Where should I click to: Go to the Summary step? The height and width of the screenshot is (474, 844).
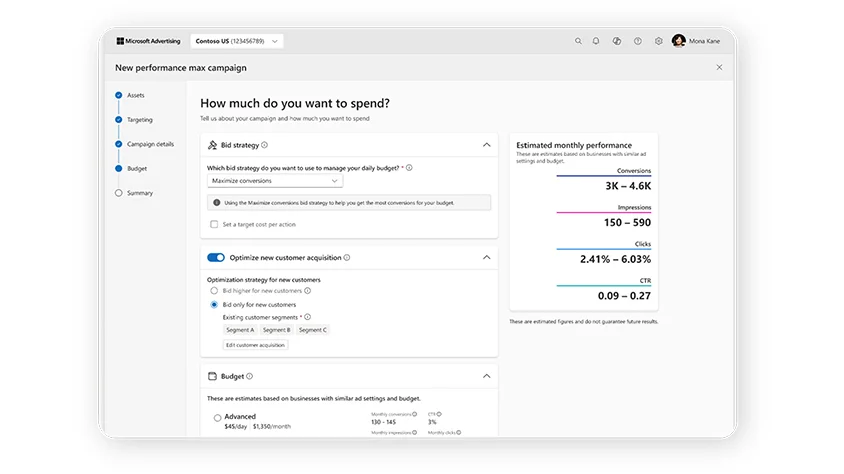coord(140,193)
